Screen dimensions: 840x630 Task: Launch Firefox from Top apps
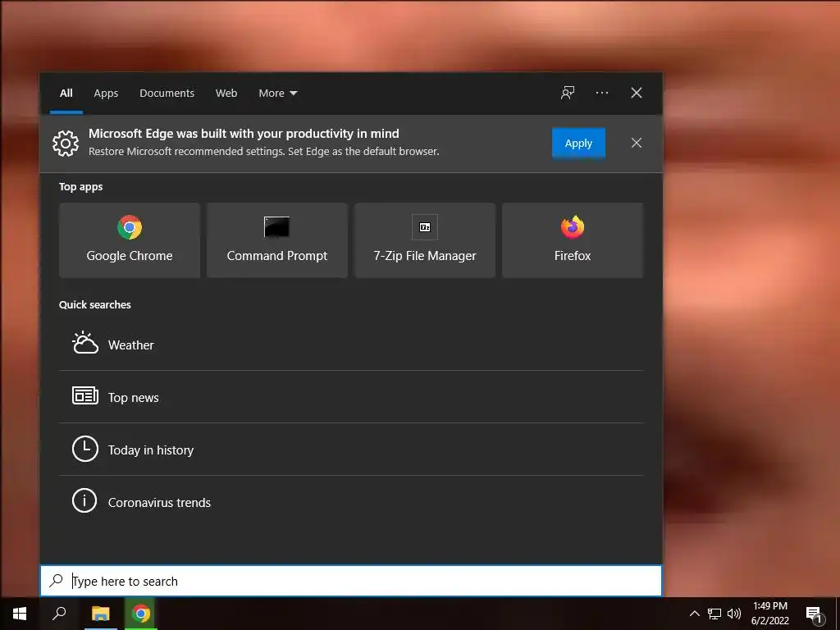pos(573,240)
